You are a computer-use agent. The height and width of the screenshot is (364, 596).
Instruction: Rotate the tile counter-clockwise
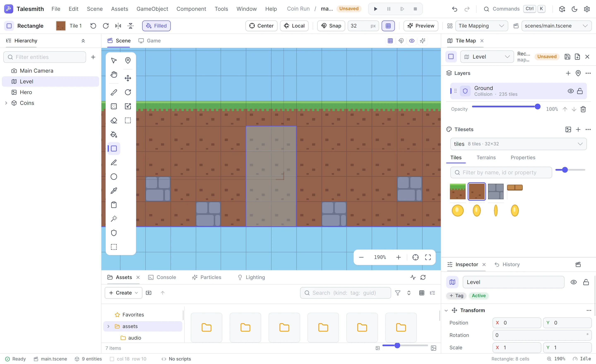[93, 26]
